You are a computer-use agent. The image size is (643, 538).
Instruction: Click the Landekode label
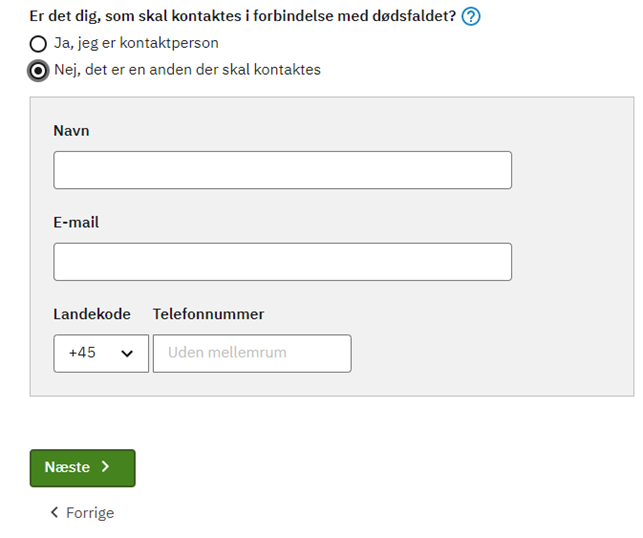point(92,314)
